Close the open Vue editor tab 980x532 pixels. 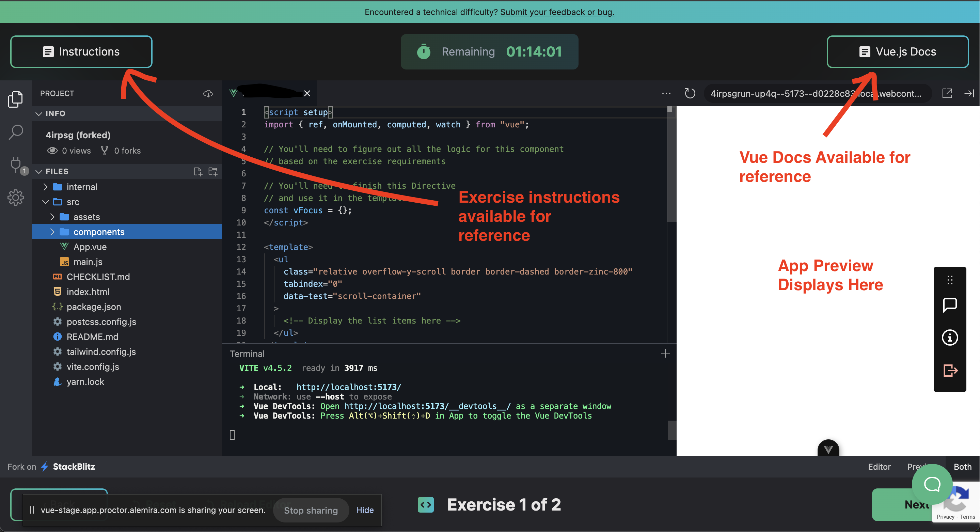coord(307,93)
